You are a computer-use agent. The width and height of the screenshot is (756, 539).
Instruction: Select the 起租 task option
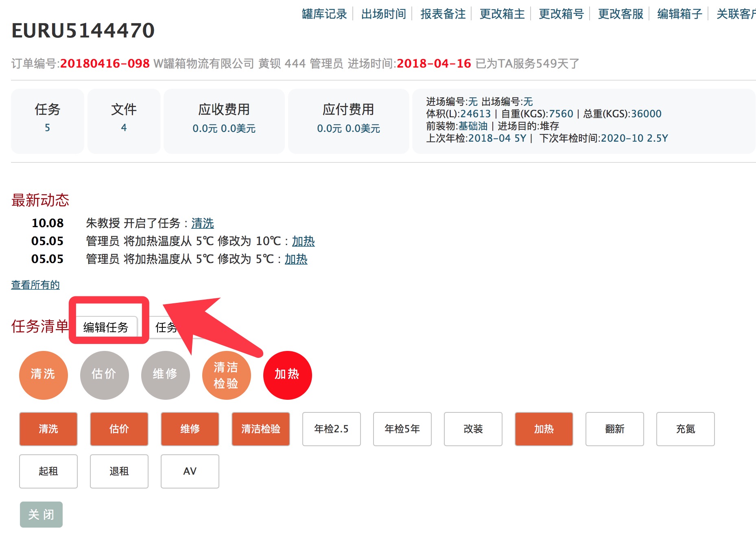[x=48, y=471]
